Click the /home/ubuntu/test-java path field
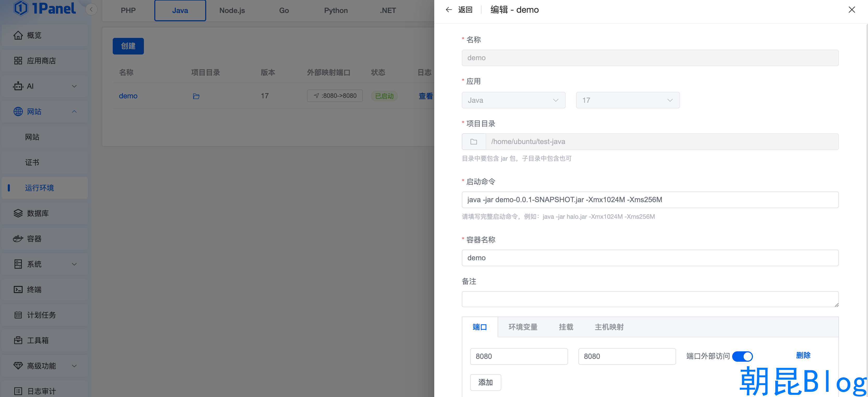 coord(662,142)
